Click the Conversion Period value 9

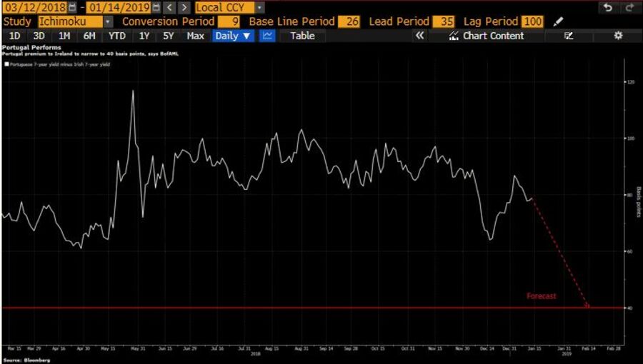(x=229, y=21)
